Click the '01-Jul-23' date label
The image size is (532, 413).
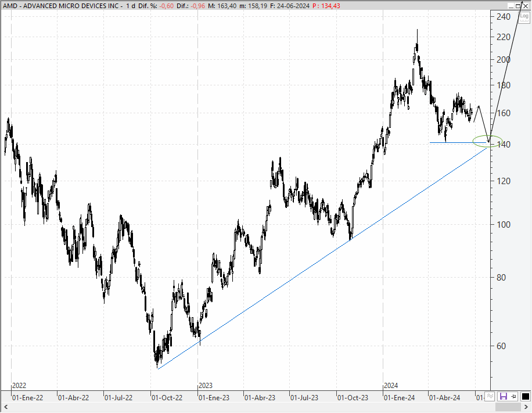pyautogui.click(x=304, y=397)
